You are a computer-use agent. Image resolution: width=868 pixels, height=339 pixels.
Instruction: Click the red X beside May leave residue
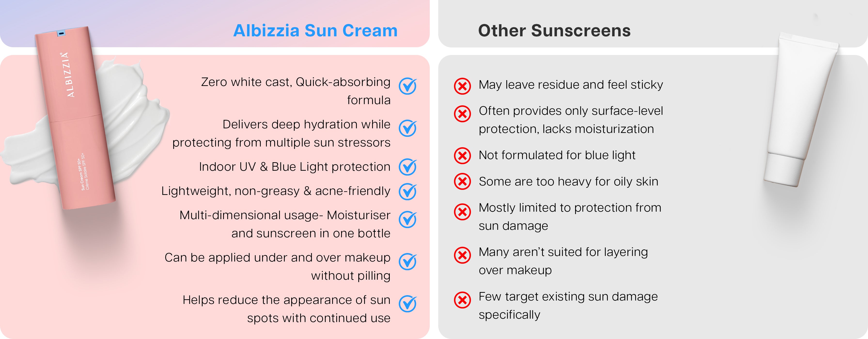[x=462, y=86]
